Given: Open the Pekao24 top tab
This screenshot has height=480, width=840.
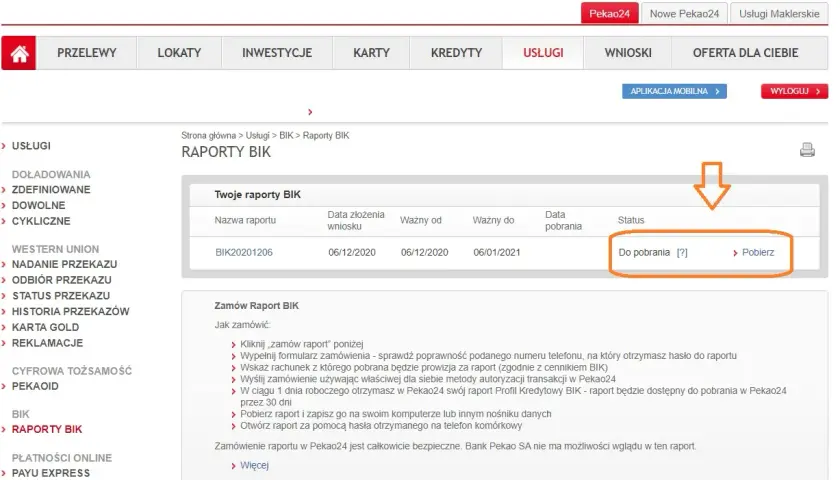Looking at the screenshot, I should [610, 13].
